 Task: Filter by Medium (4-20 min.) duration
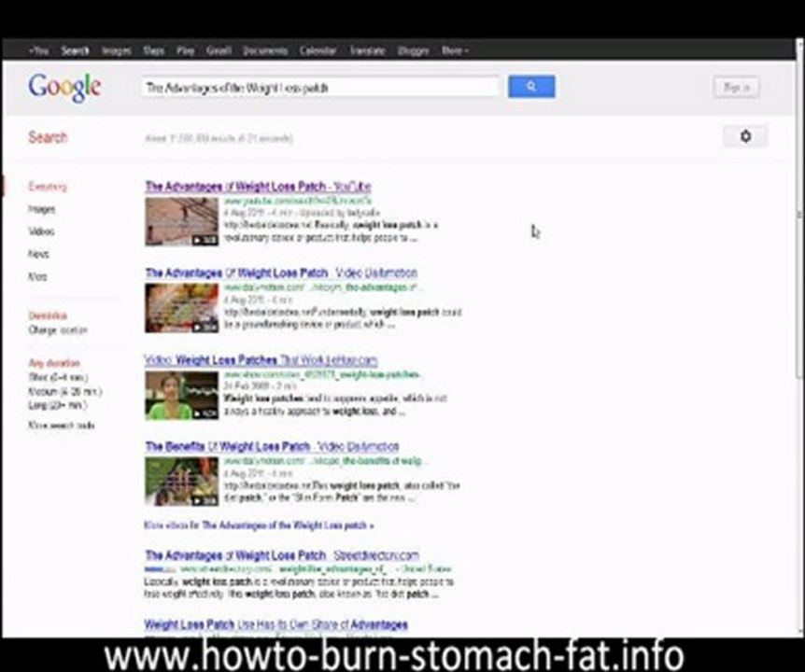coord(64,391)
